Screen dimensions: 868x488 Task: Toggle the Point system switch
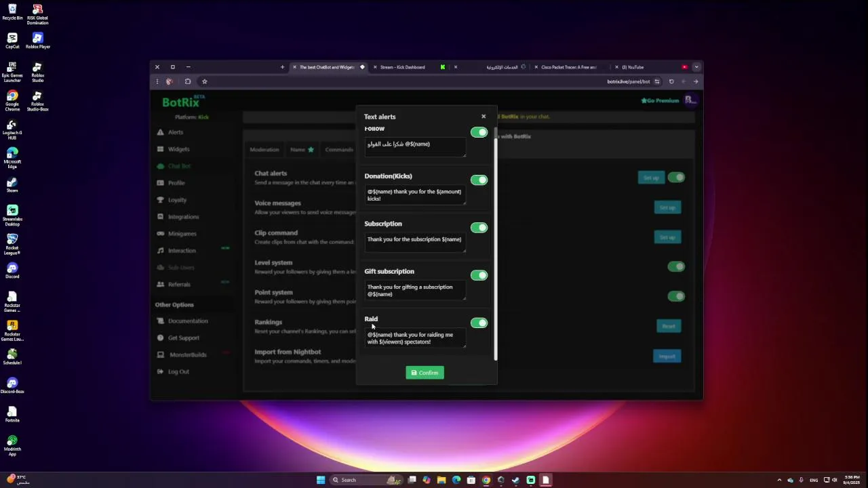coord(676,296)
